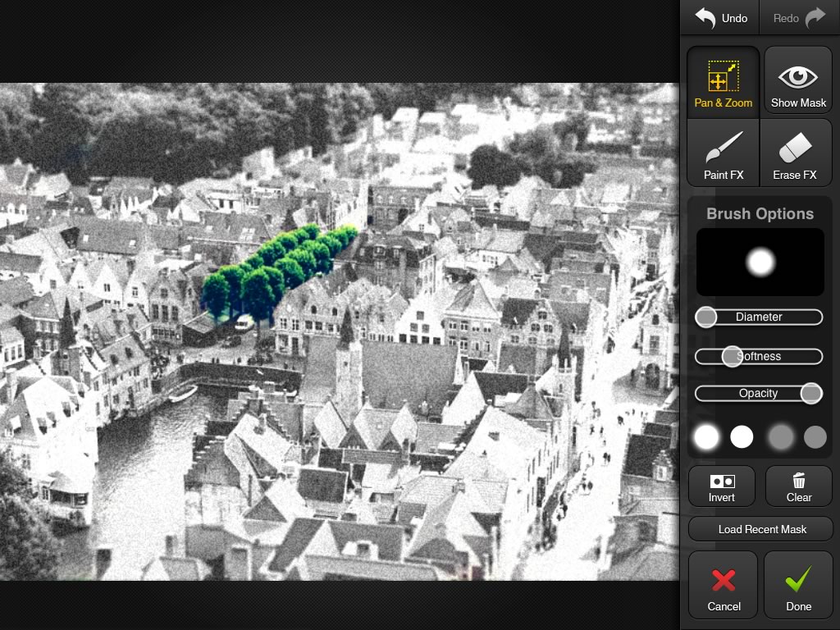840x630 pixels.
Task: Choose the hard gray brush preset
Action: point(815,437)
